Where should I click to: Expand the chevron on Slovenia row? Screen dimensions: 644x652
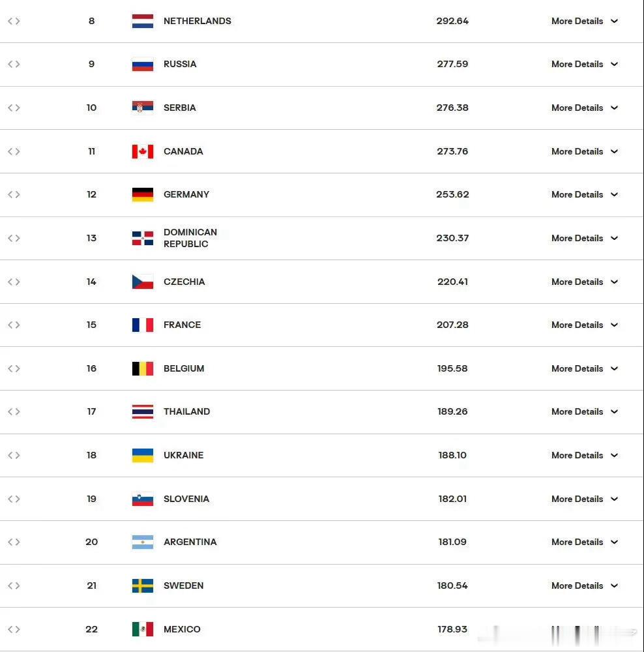614,499
